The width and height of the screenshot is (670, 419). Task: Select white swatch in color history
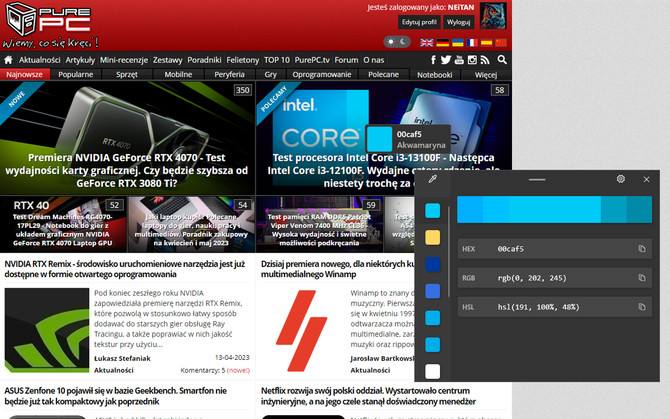[x=432, y=371]
